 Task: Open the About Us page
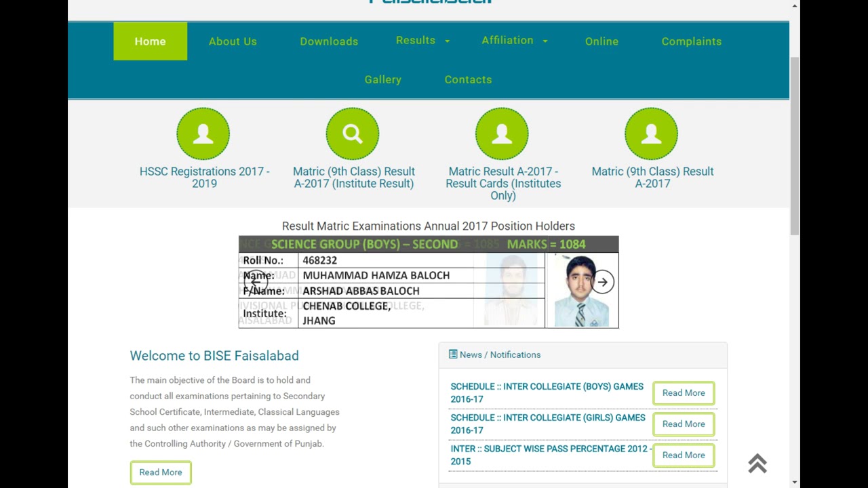(x=233, y=41)
